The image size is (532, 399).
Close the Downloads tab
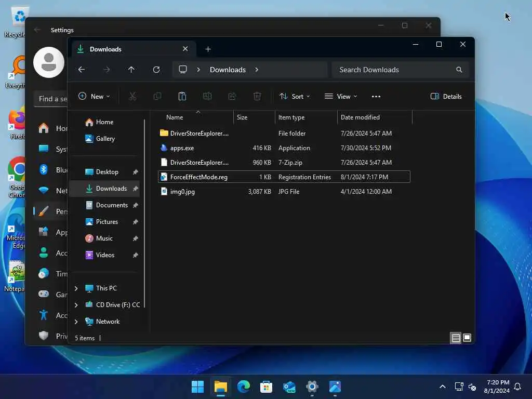click(x=185, y=49)
